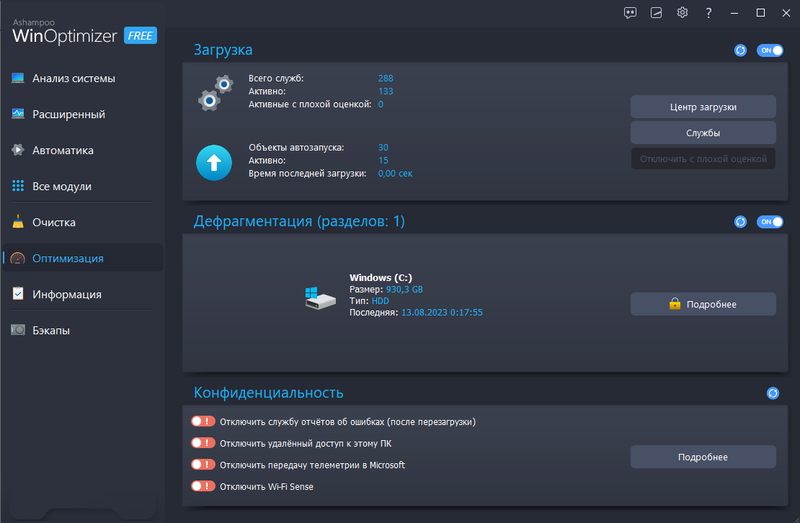Viewport: 800px width, 523px height.
Task: Click the Загрузка section heading
Action: [223, 49]
